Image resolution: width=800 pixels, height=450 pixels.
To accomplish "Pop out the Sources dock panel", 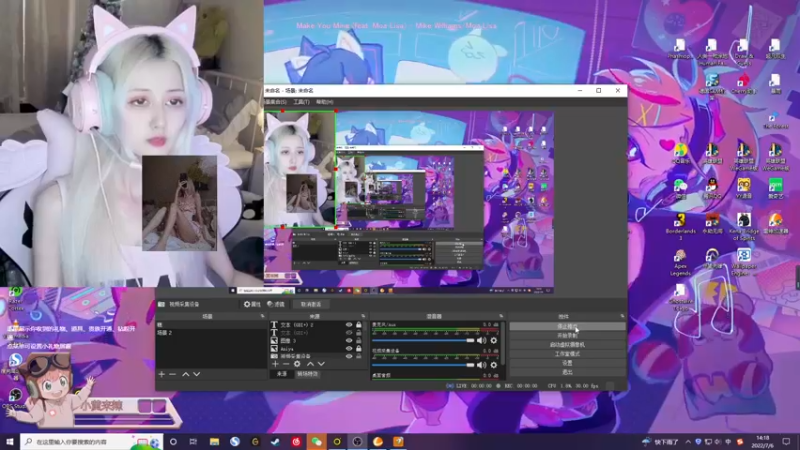I will pos(363,316).
